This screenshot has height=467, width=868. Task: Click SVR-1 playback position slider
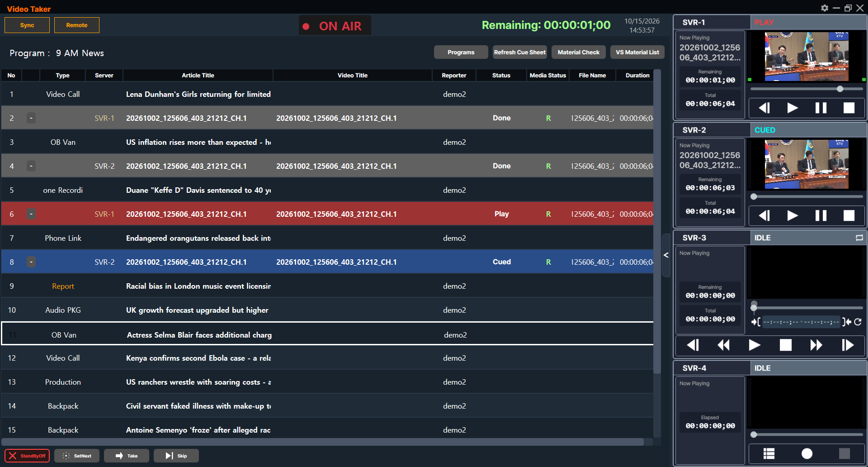point(807,89)
